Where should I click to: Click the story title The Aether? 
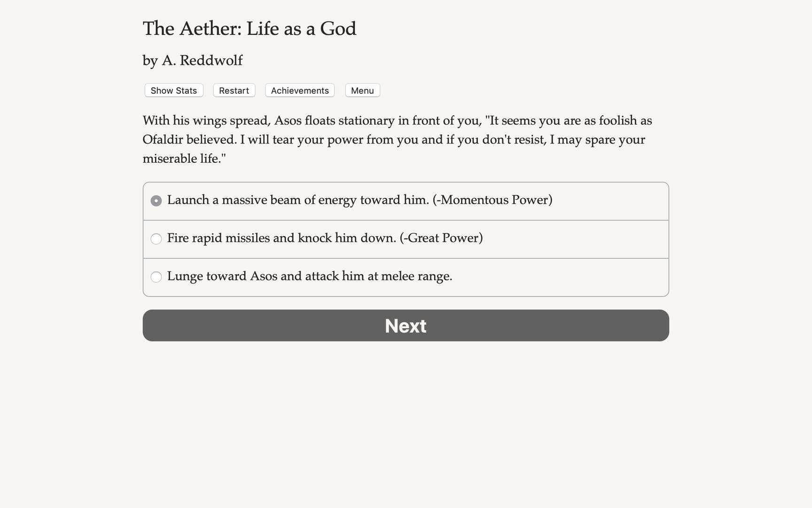pos(250,29)
